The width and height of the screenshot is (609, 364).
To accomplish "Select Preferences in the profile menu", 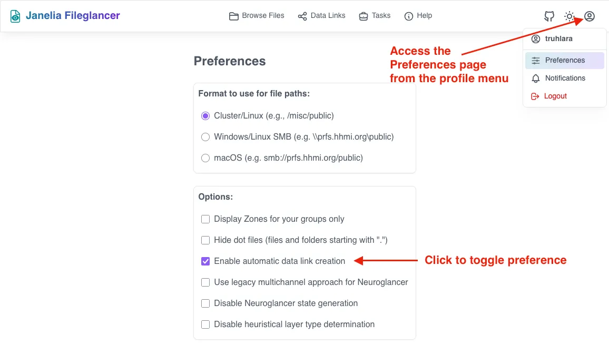I will 564,60.
